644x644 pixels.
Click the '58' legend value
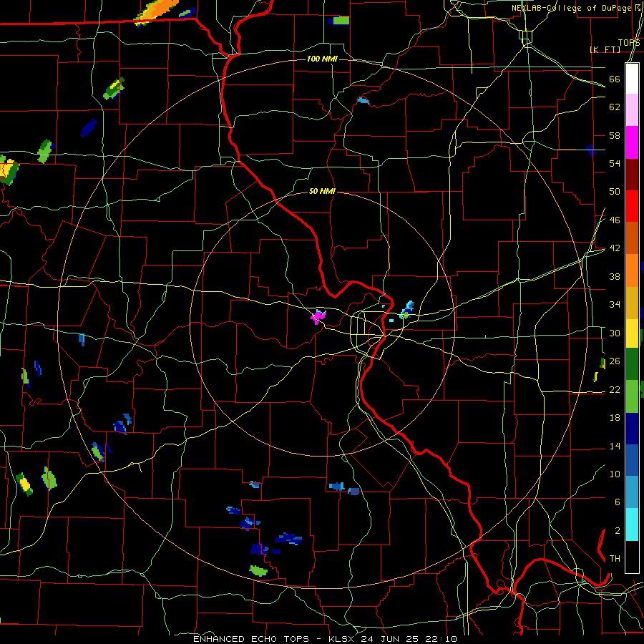[615, 135]
